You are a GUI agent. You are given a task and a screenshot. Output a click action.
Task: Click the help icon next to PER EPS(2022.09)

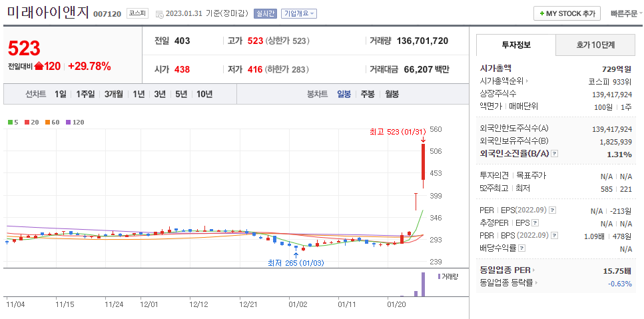(x=552, y=210)
